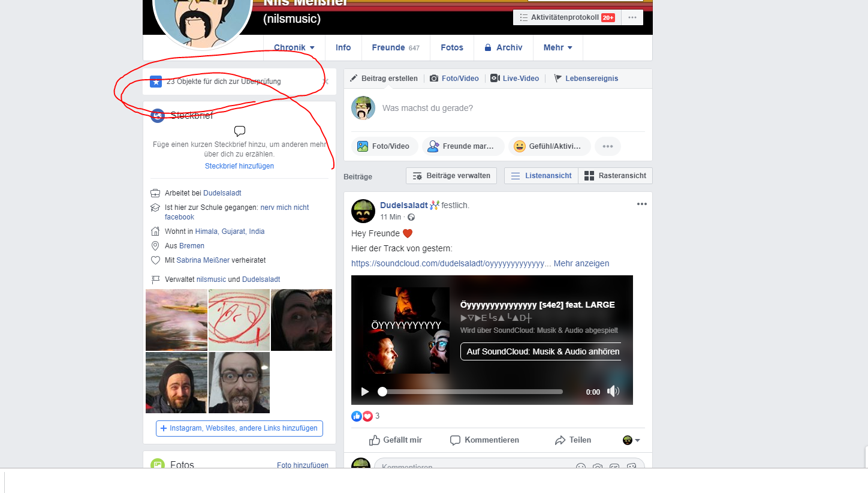Viewport: 868px width, 493px height.
Task: Open the nilsmusic managed page link
Action: click(211, 279)
